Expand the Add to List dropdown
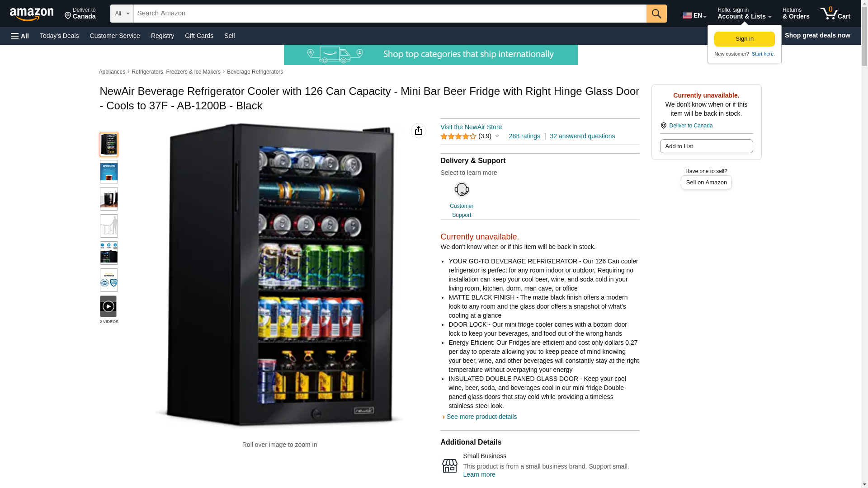Screen dimensions: 868x488 pyautogui.click(x=706, y=146)
